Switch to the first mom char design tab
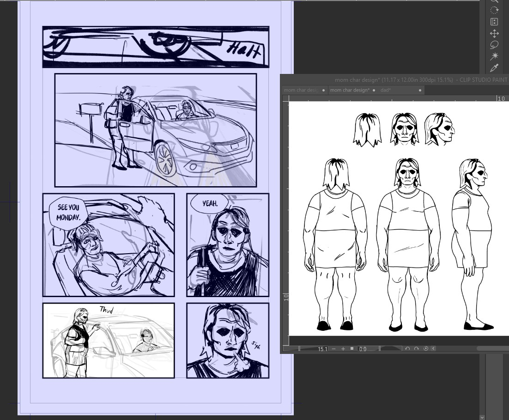 click(301, 90)
